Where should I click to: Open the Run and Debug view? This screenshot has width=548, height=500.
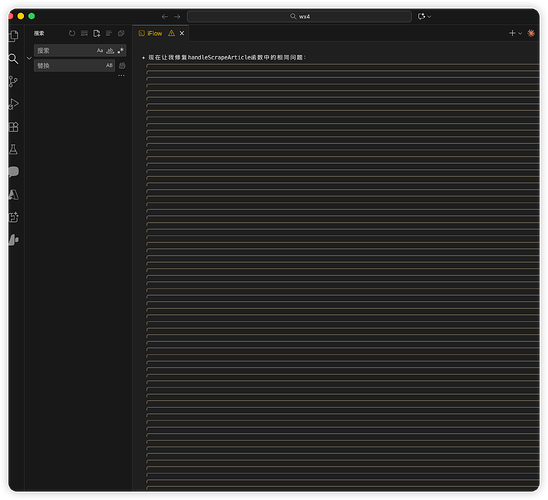pos(13,104)
